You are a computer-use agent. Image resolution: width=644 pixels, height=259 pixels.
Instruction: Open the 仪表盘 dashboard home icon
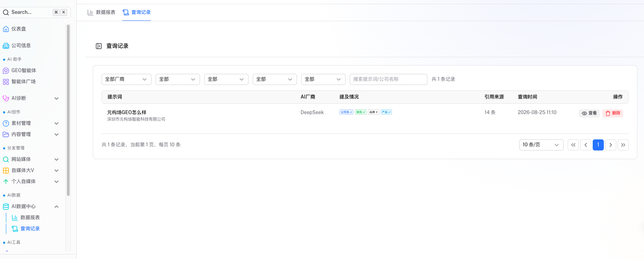[x=6, y=29]
